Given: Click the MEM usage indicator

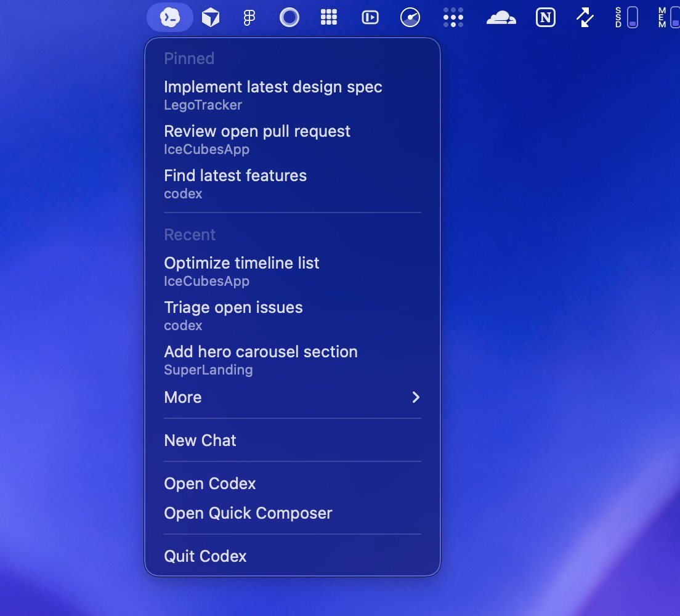Looking at the screenshot, I should pos(669,17).
